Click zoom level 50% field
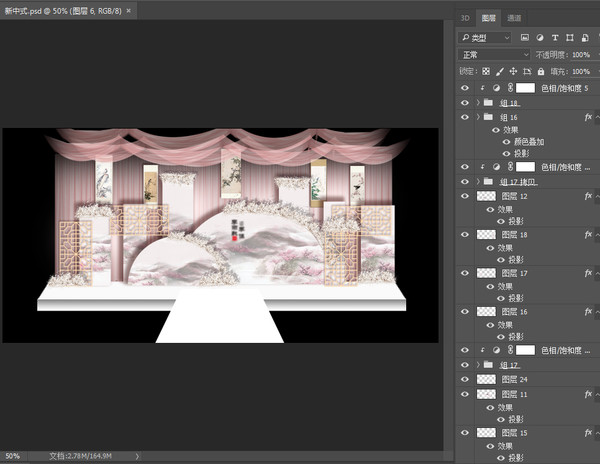The height and width of the screenshot is (464, 600). coord(13,456)
